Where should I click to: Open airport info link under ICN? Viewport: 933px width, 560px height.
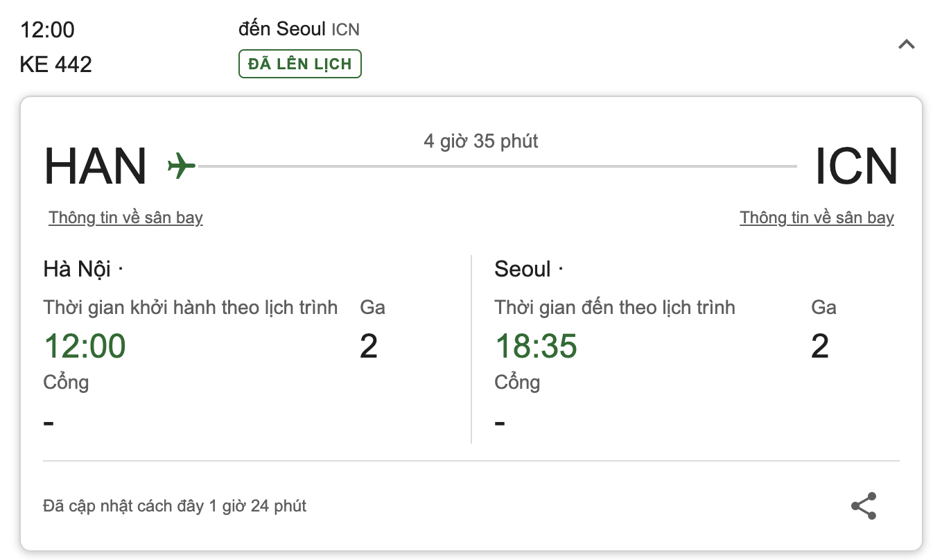coord(817,218)
